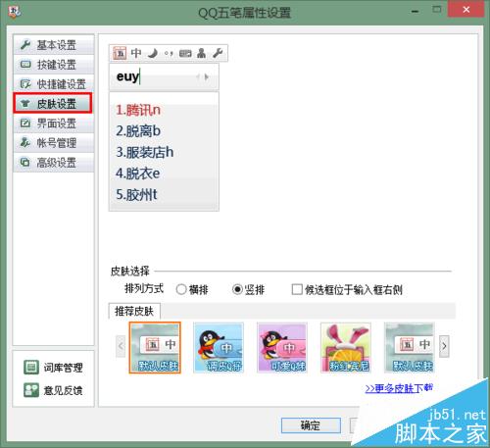490x448 pixels.
Task: Click the euy input preview field
Action: pyautogui.click(x=164, y=77)
